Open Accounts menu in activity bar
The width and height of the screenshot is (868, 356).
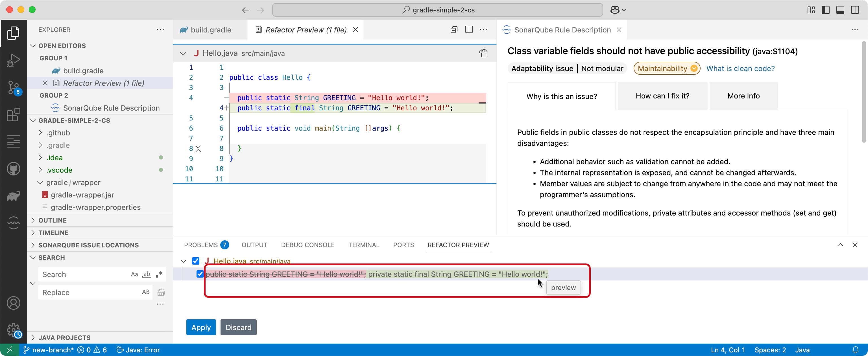14,303
